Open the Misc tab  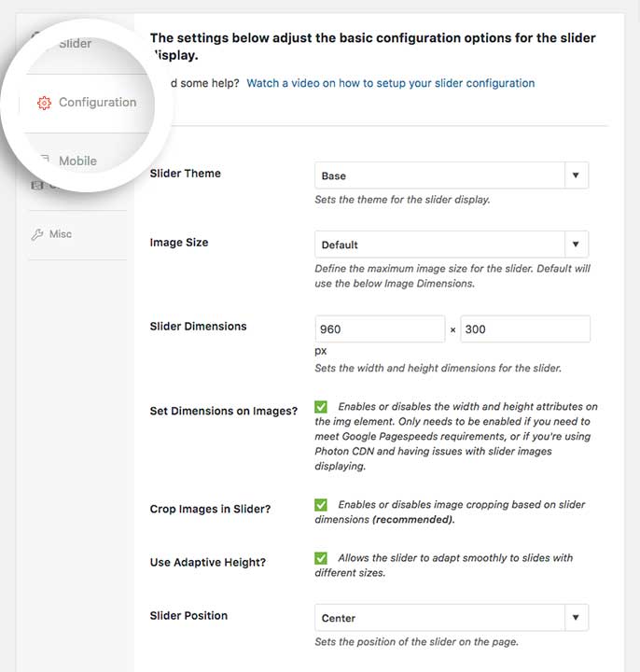click(x=60, y=234)
